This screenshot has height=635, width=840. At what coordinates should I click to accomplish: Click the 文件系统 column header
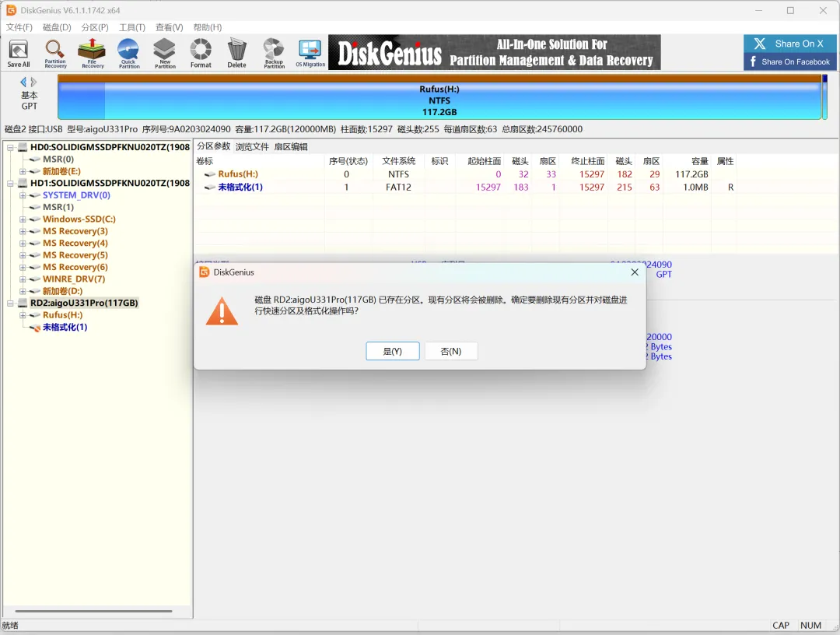click(x=398, y=161)
